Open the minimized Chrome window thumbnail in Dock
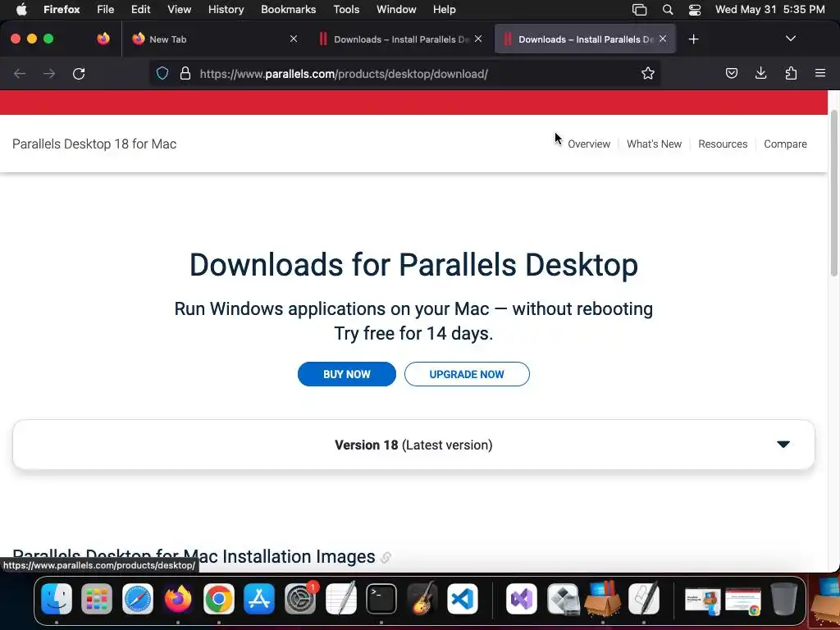 click(743, 600)
